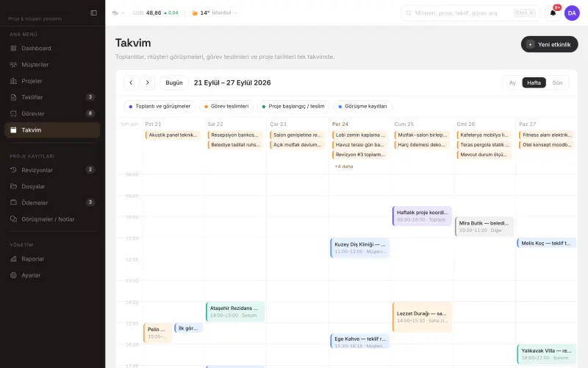588x368 pixels.
Task: Click the Ayarlar gear icon
Action: coord(13,275)
